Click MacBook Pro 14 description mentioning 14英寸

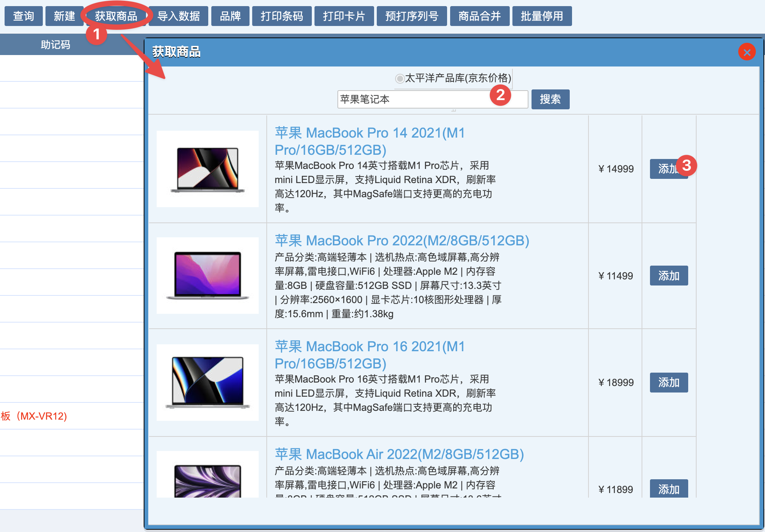pos(385,187)
